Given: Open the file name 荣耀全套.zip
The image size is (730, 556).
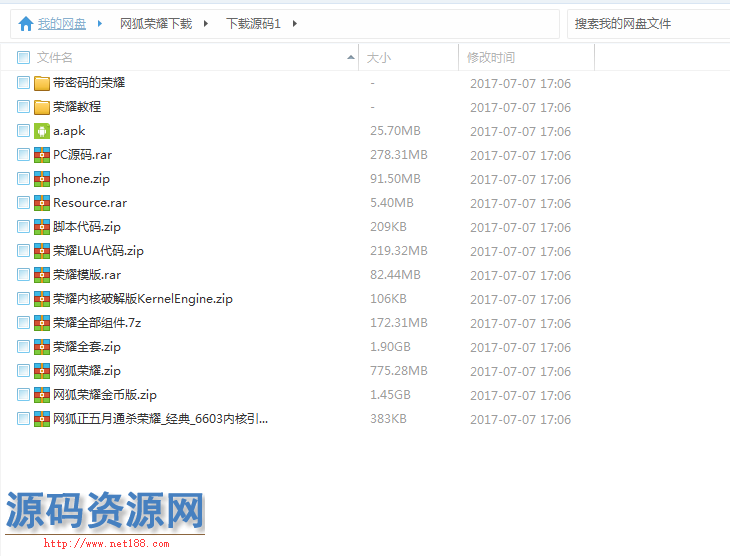Looking at the screenshot, I should 87,347.
